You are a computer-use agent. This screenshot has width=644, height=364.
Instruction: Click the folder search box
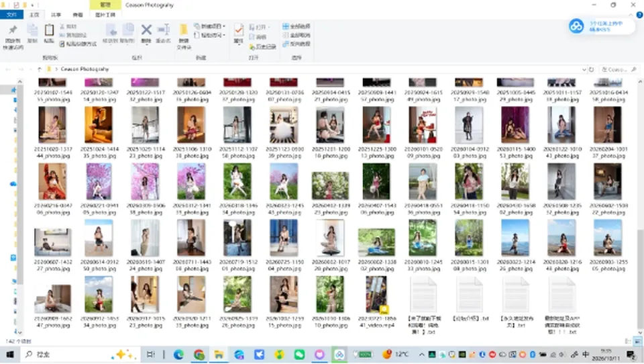click(x=619, y=69)
